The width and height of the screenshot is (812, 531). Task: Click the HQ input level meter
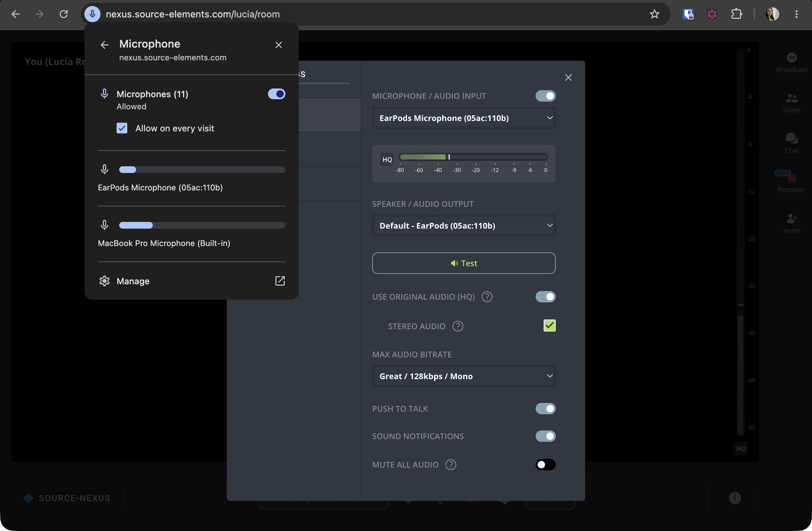(x=473, y=157)
